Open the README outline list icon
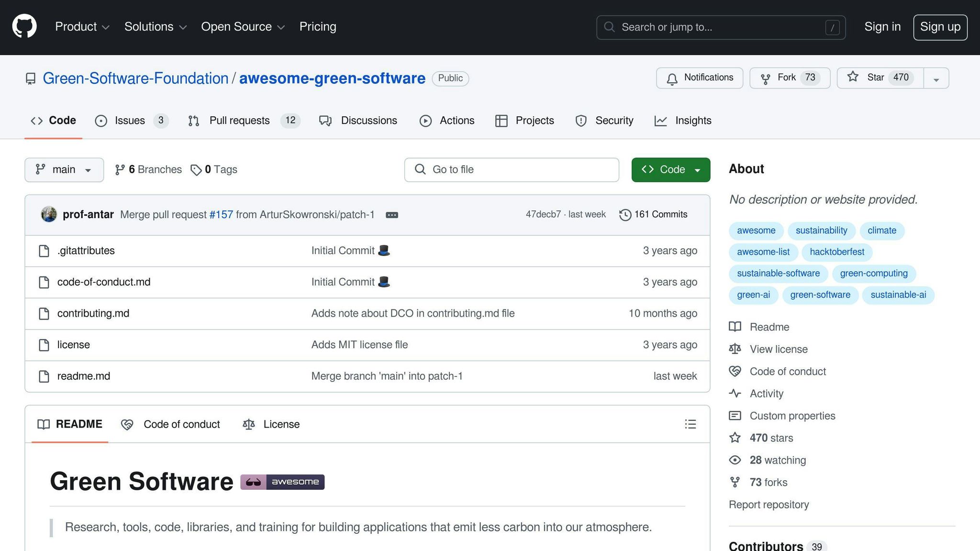Screen dimensions: 980x551 click(x=690, y=424)
